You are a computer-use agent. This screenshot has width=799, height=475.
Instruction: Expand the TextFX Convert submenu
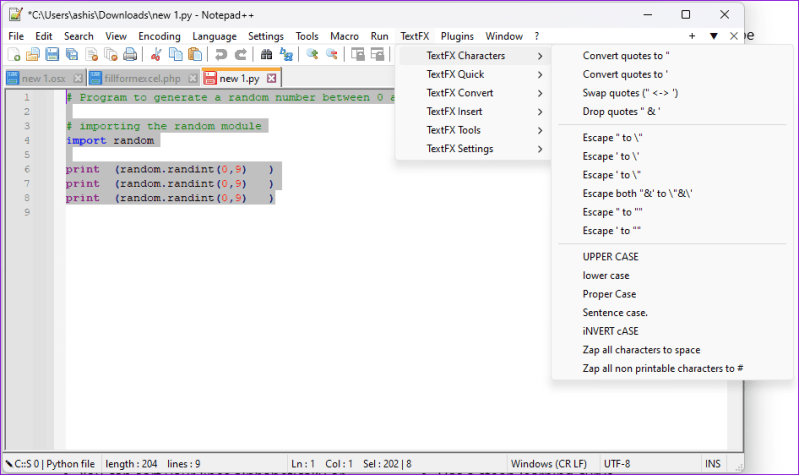coord(473,93)
